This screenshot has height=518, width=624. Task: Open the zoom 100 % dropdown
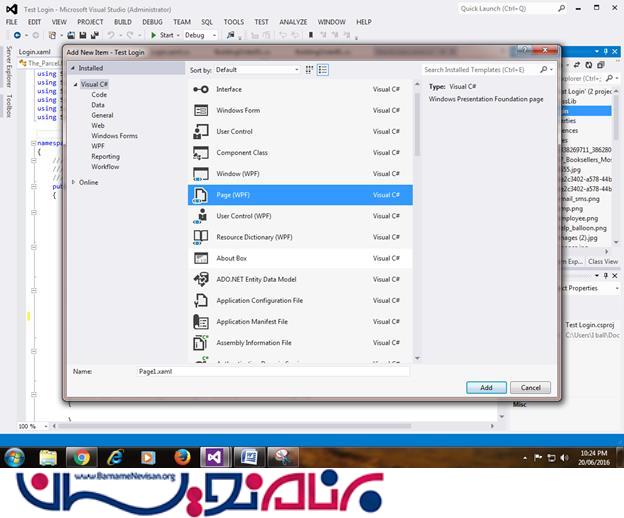(46, 426)
